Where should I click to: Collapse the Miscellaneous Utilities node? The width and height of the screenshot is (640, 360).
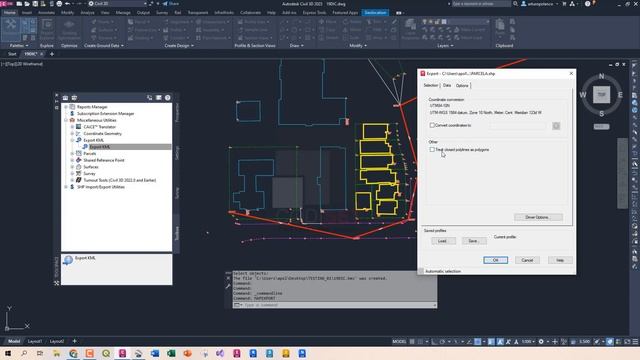66,120
